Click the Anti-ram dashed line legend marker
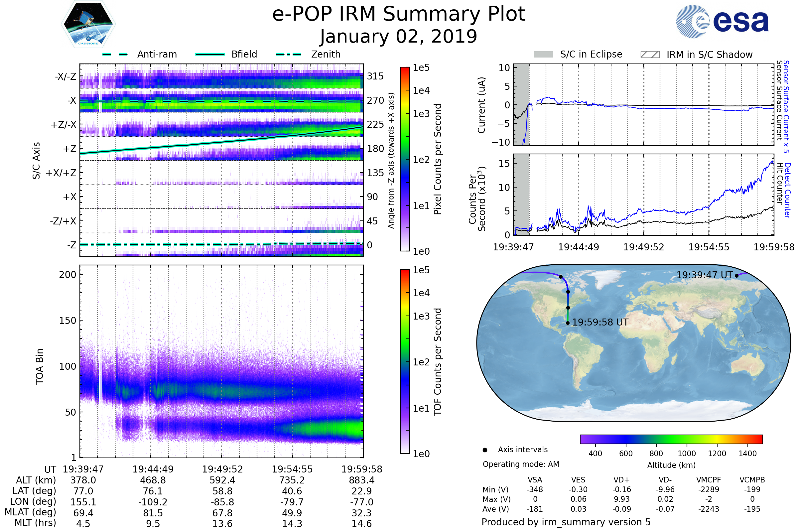 [x=115, y=54]
